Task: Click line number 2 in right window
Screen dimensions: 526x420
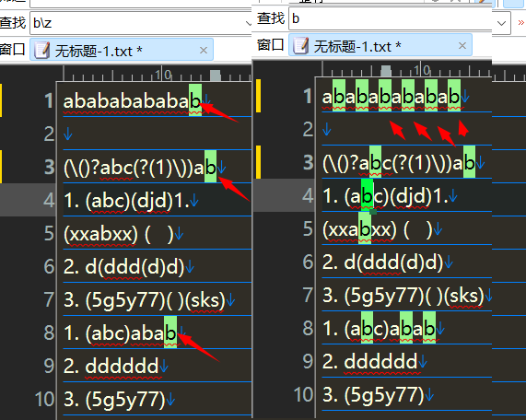Action: click(x=308, y=130)
